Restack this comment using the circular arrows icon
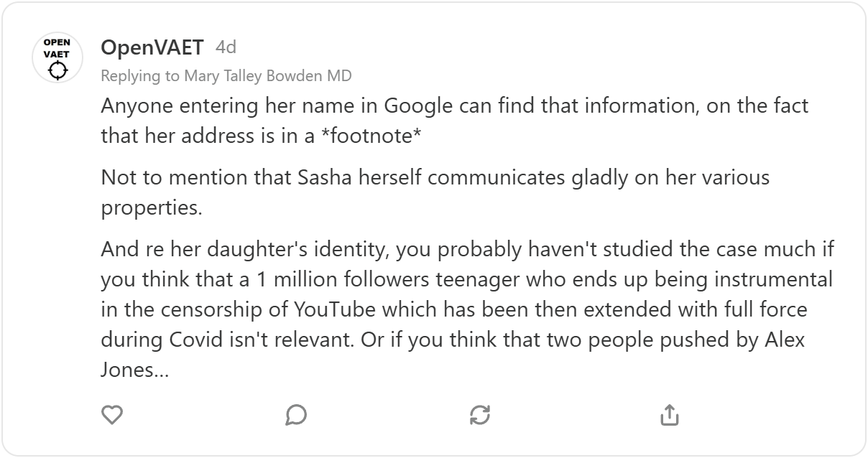 point(479,414)
